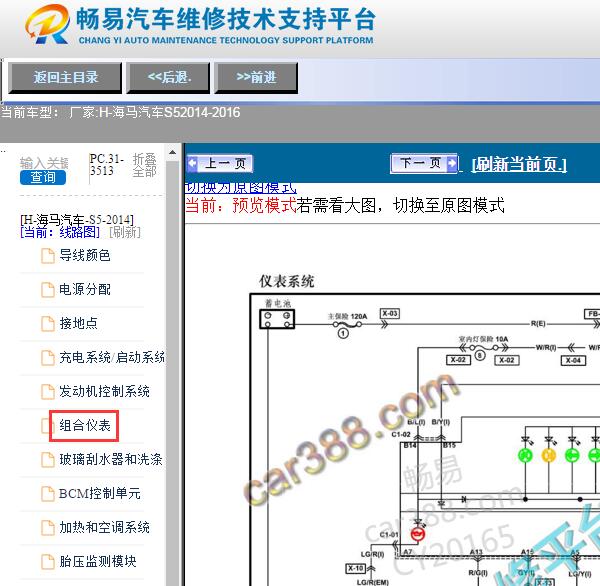
Task: Click the 返回主目录 button
Action: (65, 78)
